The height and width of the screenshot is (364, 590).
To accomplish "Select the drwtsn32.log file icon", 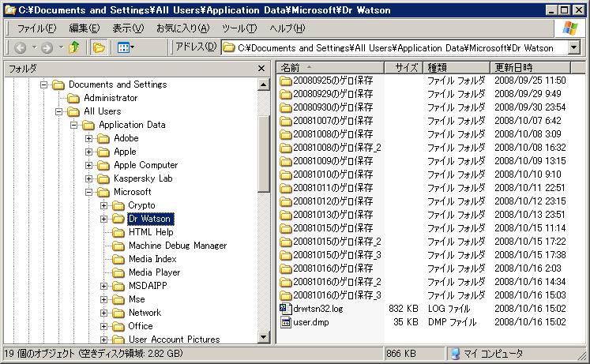I will click(x=286, y=309).
